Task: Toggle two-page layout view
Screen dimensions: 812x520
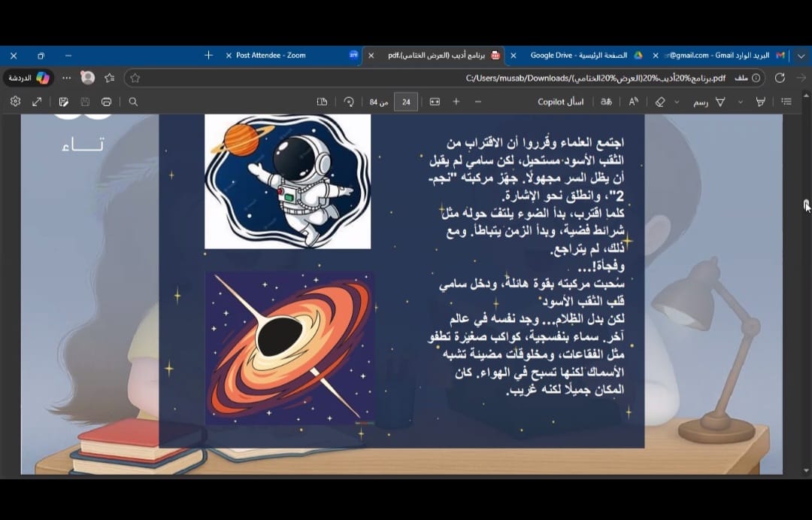Action: [322, 101]
